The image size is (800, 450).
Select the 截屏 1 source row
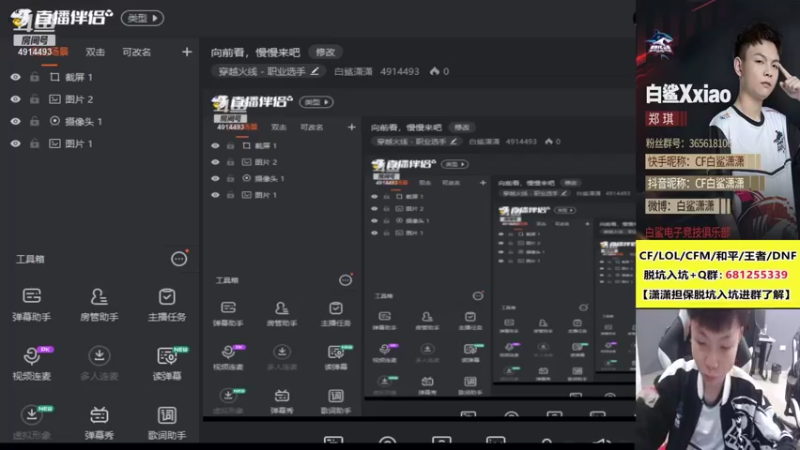tap(99, 77)
